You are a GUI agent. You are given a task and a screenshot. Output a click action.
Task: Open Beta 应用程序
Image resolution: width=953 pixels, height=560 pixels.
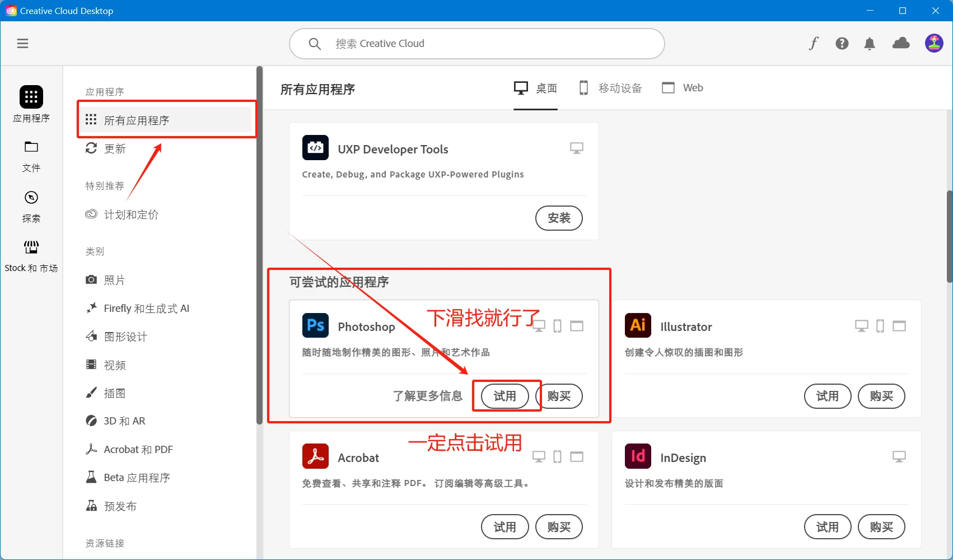pos(127,478)
